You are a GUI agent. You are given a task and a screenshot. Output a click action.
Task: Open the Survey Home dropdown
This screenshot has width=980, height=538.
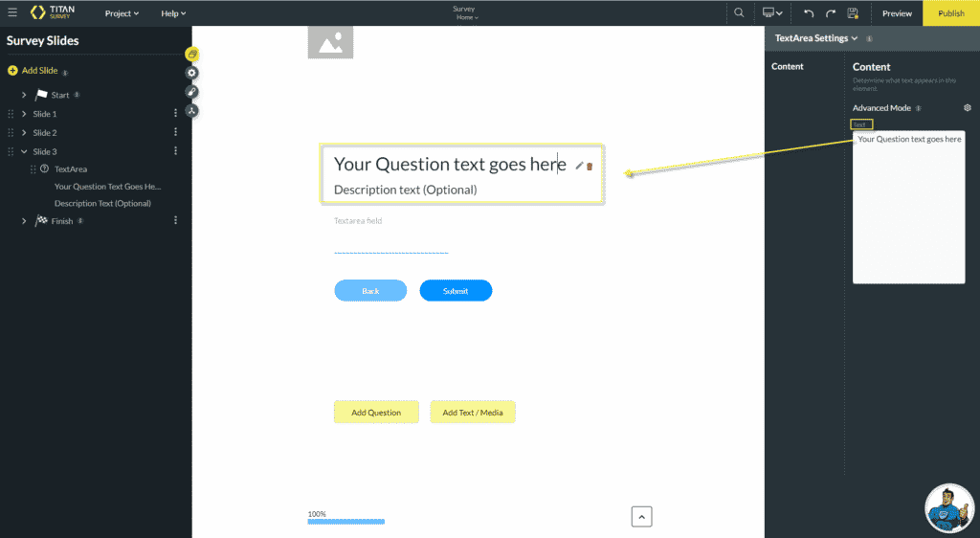pyautogui.click(x=464, y=13)
